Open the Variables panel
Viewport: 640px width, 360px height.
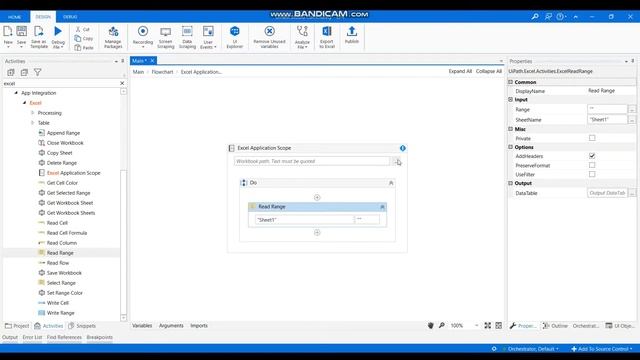point(142,326)
